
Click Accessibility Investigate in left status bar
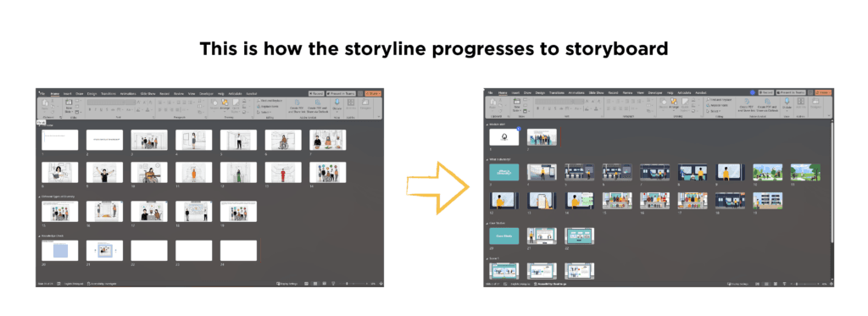[102, 283]
